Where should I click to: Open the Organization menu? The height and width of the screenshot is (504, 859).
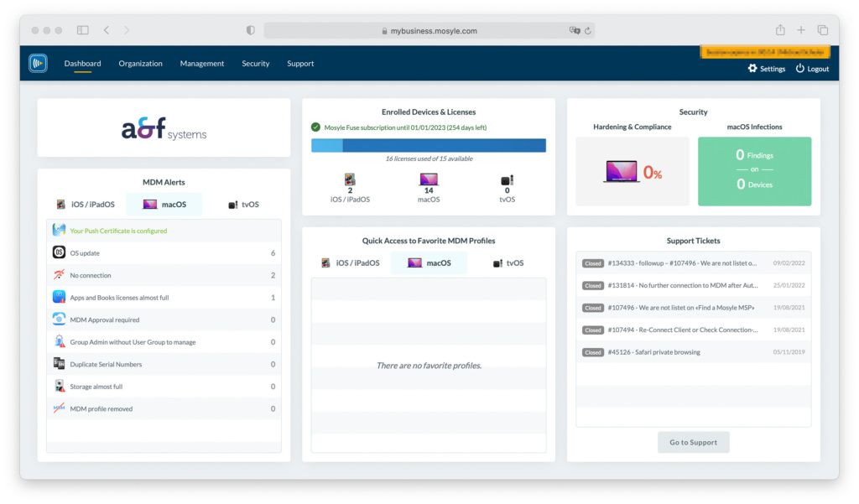[x=140, y=64]
